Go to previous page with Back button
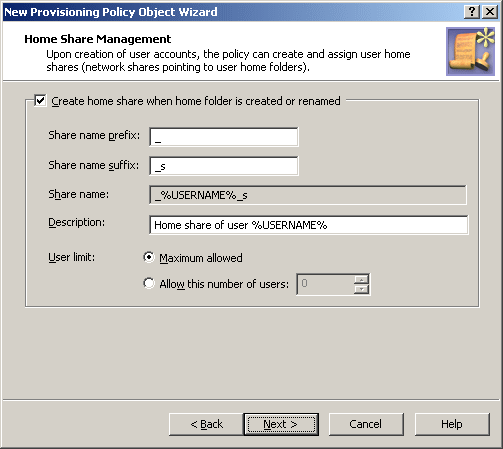Image resolution: width=503 pixels, height=449 pixels. click(206, 424)
